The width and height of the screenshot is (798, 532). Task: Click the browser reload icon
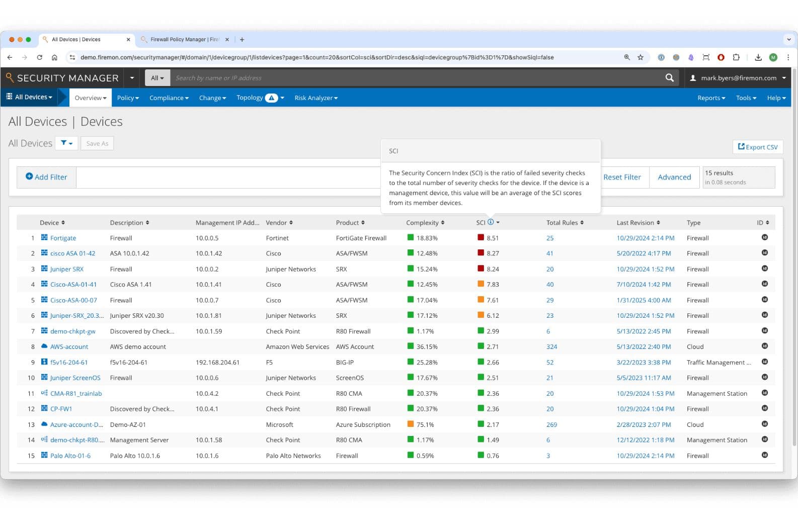click(39, 57)
